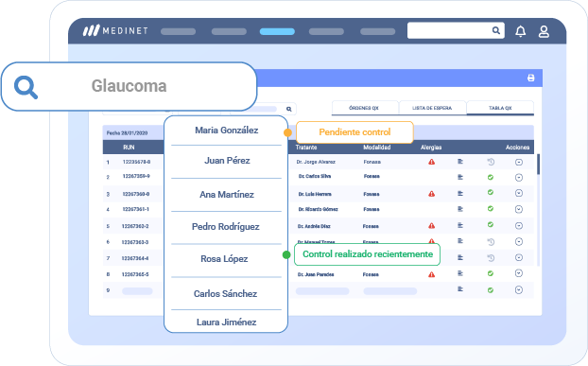Expand the actions dropdown for Dr. Luis Herrera
Image resolution: width=588 pixels, height=366 pixels.
[x=519, y=193]
